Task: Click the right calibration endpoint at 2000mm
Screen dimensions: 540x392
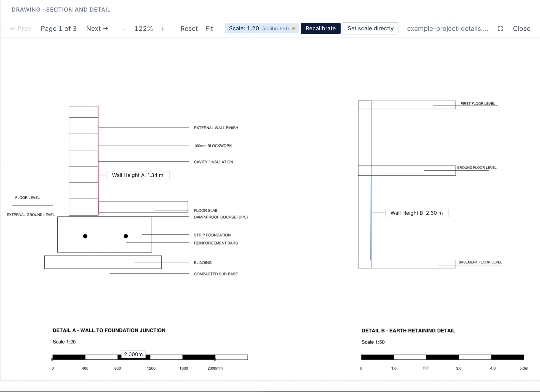Action: pos(215,359)
